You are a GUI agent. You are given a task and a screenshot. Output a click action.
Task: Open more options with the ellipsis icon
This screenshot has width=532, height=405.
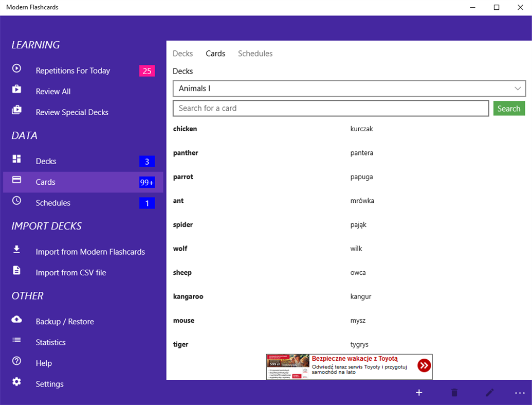coord(519,392)
